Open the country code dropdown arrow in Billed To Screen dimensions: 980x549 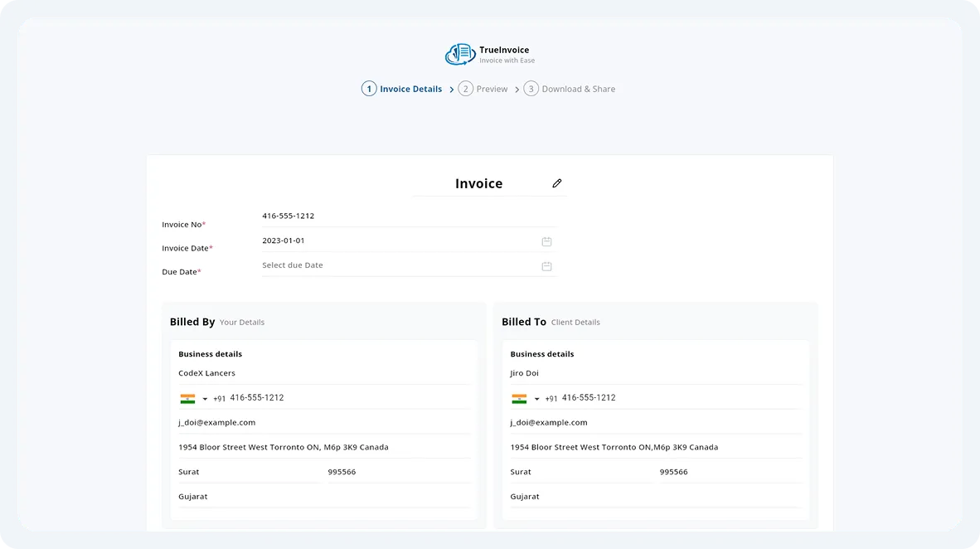pyautogui.click(x=537, y=399)
